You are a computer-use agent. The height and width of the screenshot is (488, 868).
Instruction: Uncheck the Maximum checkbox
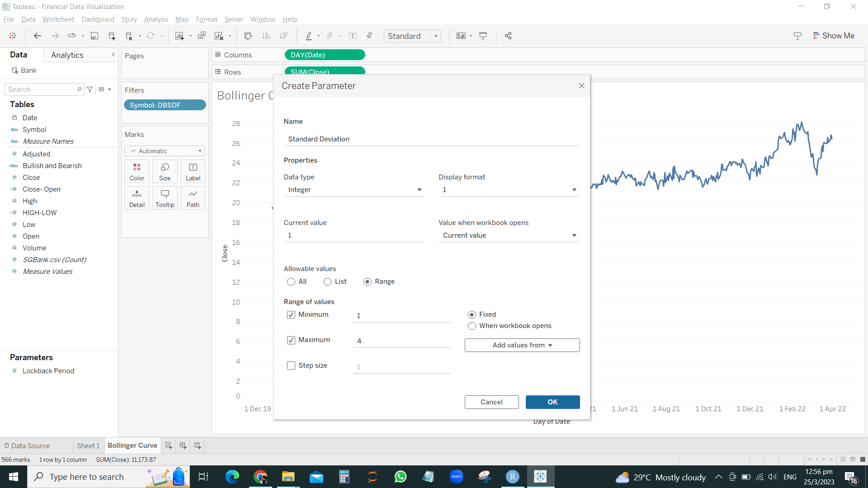click(x=291, y=340)
